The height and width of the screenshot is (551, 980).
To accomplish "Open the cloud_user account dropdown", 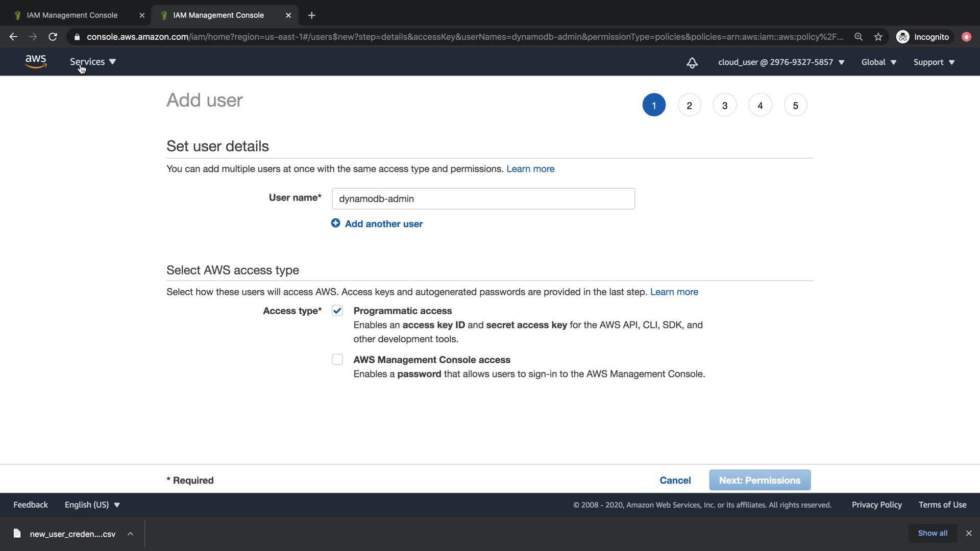I will [x=781, y=62].
